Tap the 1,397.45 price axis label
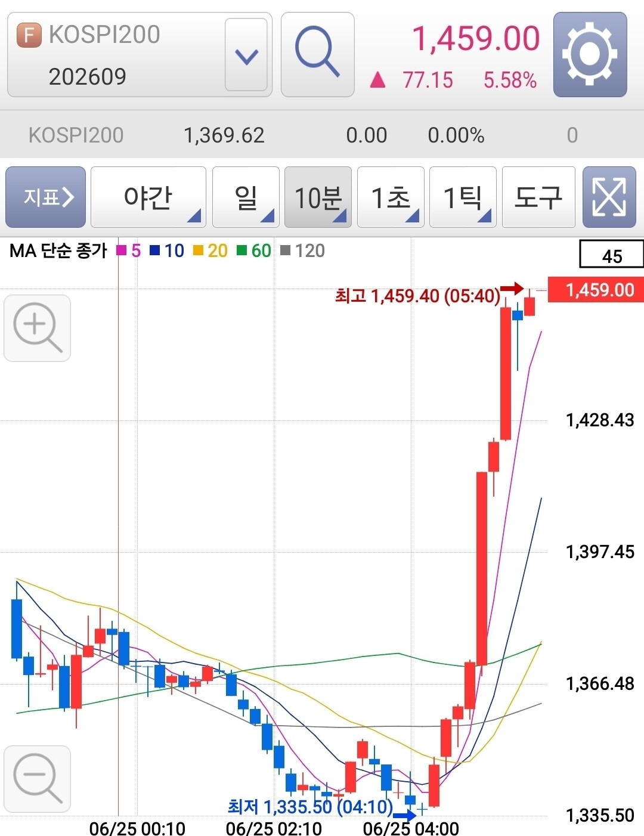This screenshot has width=644, height=836. point(600,552)
